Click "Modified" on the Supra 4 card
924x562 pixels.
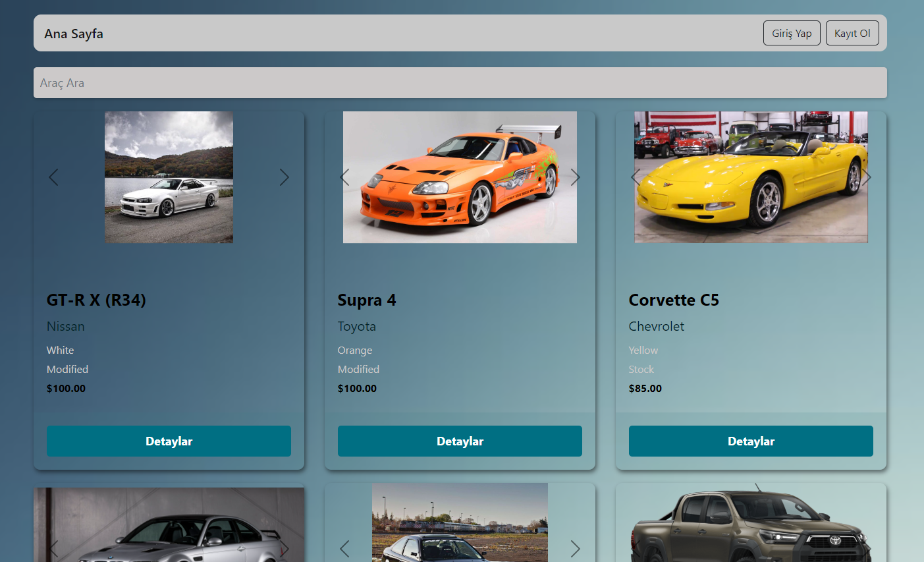coord(359,370)
